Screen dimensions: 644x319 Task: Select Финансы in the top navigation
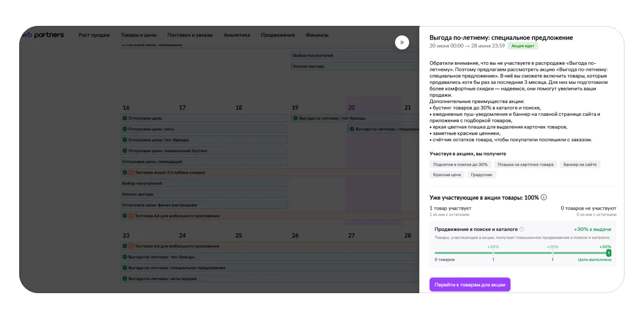pos(317,35)
